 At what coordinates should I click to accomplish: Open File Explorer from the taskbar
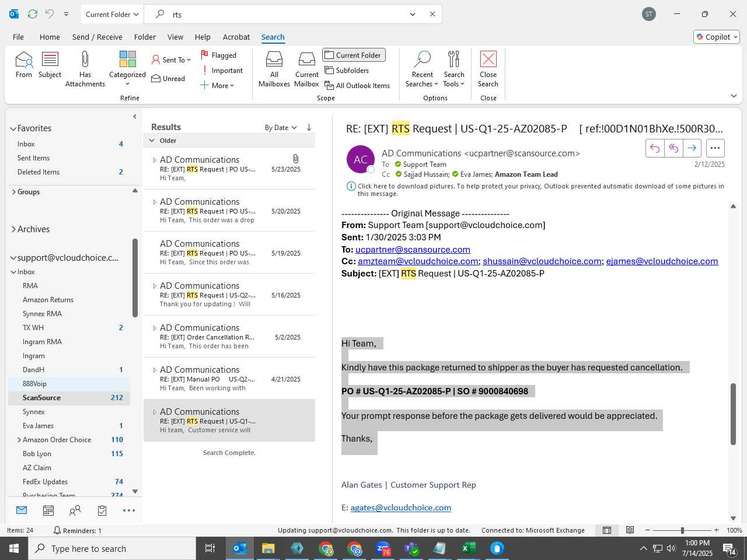[x=268, y=548]
